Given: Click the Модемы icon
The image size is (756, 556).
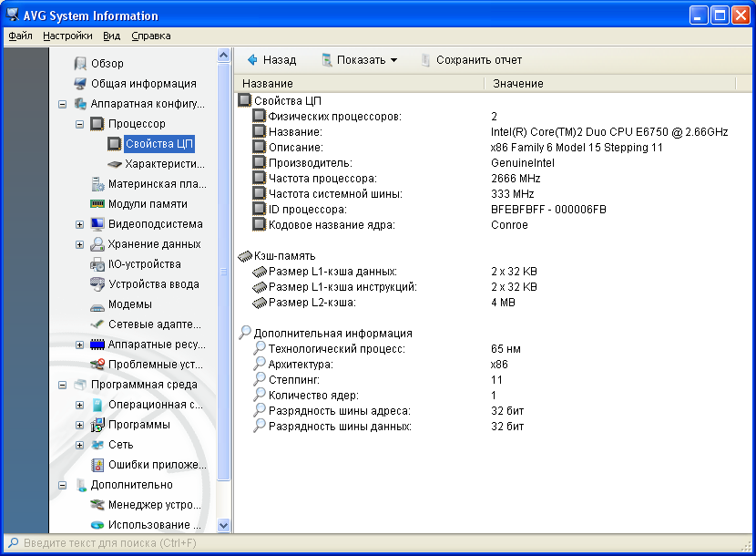Looking at the screenshot, I should click(x=97, y=307).
